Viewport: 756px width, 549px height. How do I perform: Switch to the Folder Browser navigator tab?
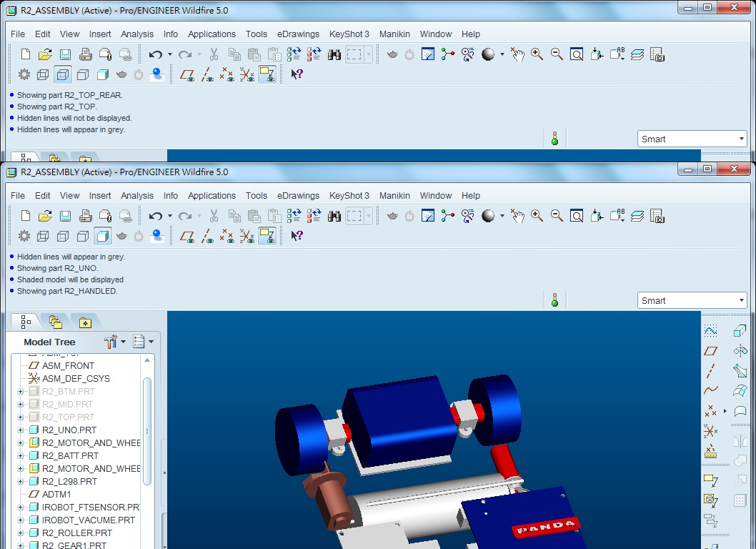coord(56,322)
